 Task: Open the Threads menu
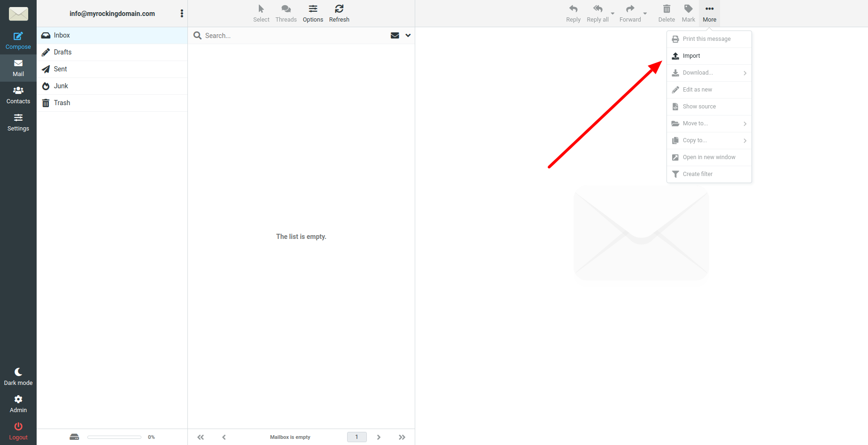pyautogui.click(x=286, y=14)
